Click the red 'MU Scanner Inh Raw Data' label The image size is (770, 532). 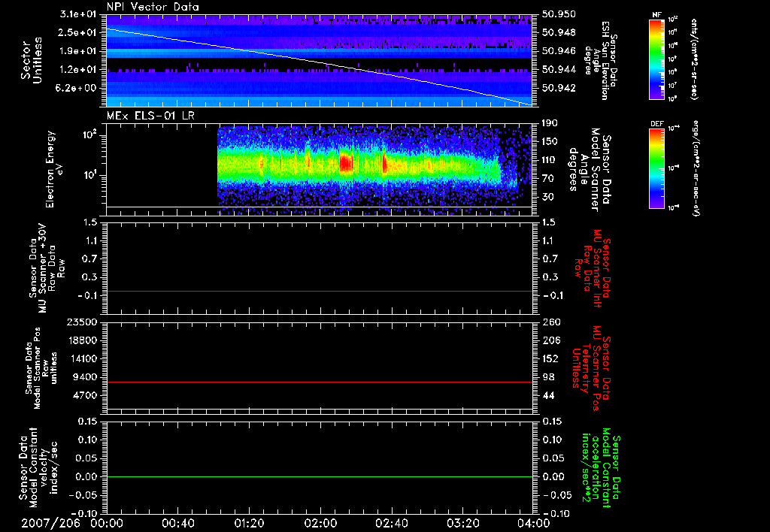coord(593,268)
